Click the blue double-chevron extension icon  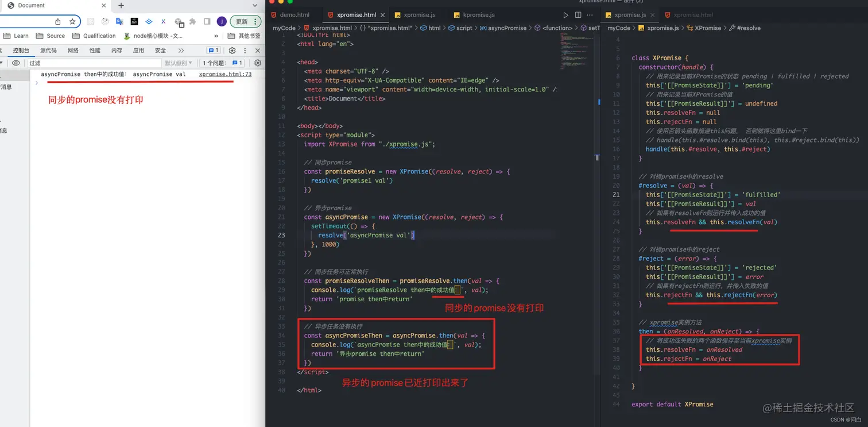click(x=149, y=21)
